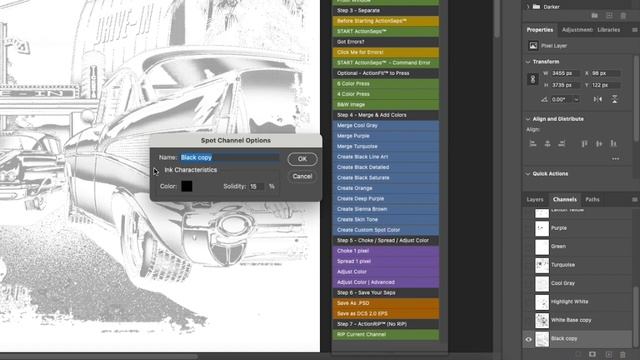640x360 pixels.
Task: Select the Channels tab
Action: click(565, 200)
